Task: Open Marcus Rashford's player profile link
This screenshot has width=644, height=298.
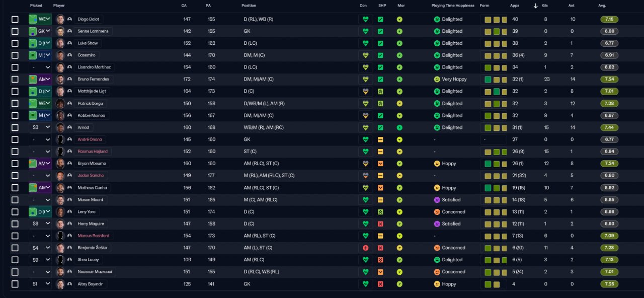Action: (x=93, y=236)
